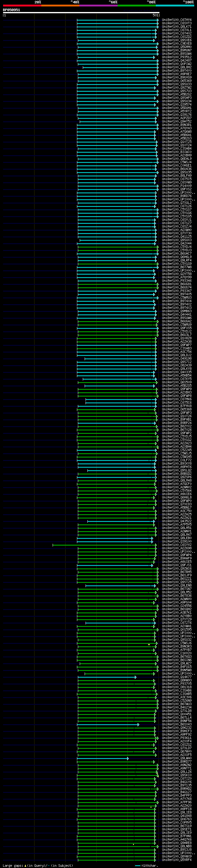Select the UniRef100_B6SX43 hit label
197x868 pixels.
(176, 725)
